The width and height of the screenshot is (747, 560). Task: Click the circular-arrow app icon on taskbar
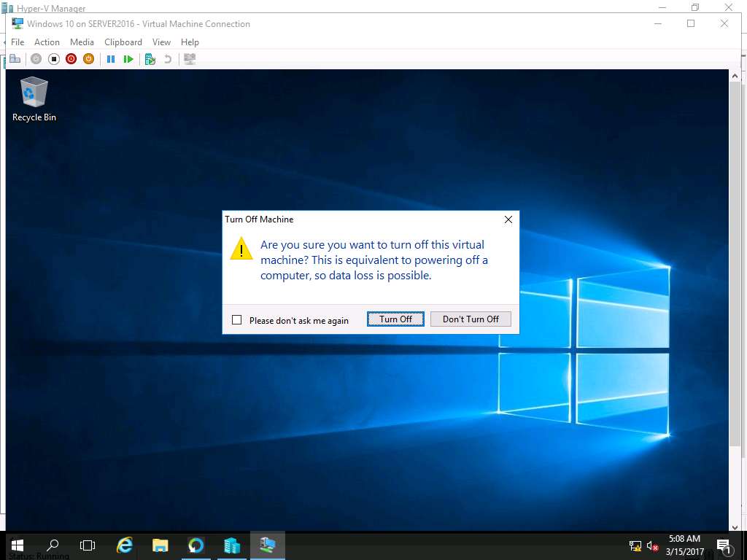(x=196, y=545)
